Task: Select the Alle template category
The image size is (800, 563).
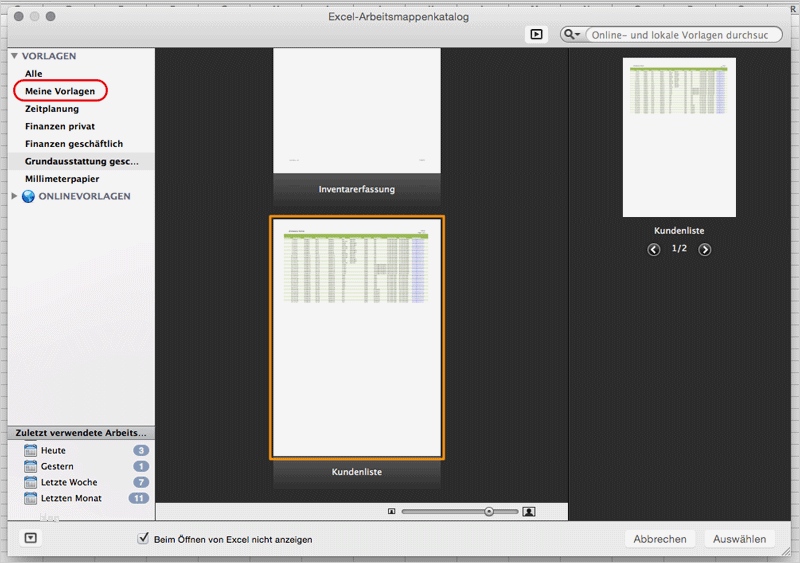Action: click(34, 74)
